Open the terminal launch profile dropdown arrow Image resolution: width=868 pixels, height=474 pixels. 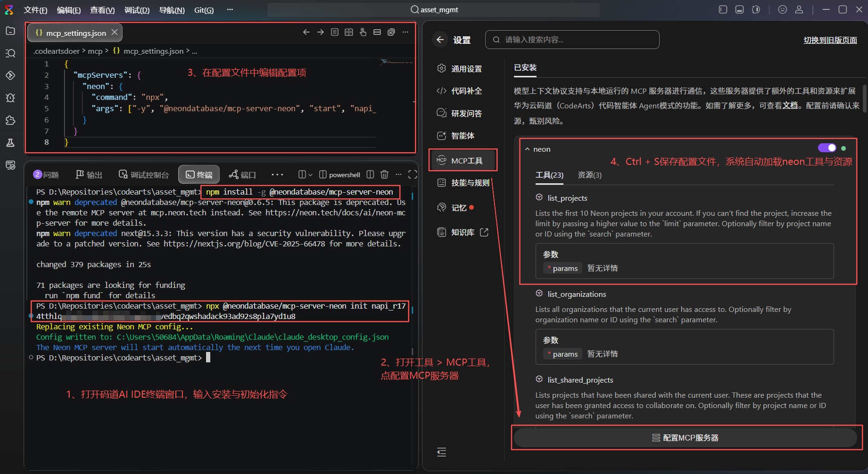310,175
